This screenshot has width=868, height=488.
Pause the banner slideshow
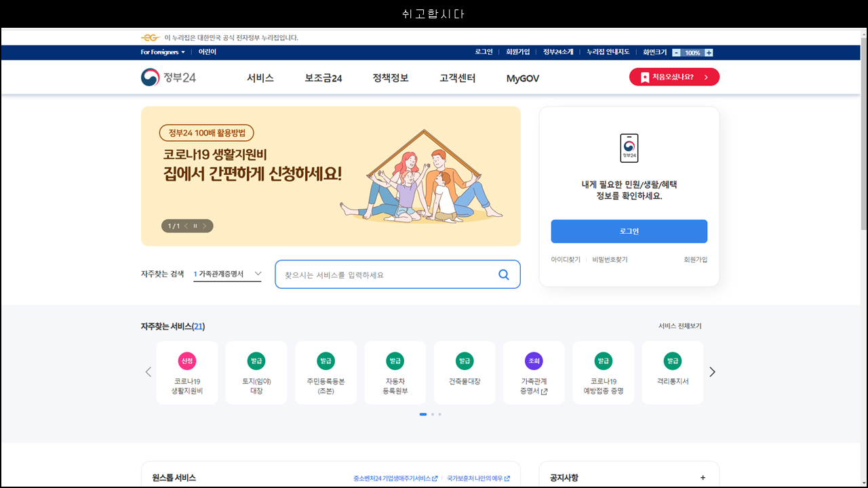pyautogui.click(x=195, y=226)
